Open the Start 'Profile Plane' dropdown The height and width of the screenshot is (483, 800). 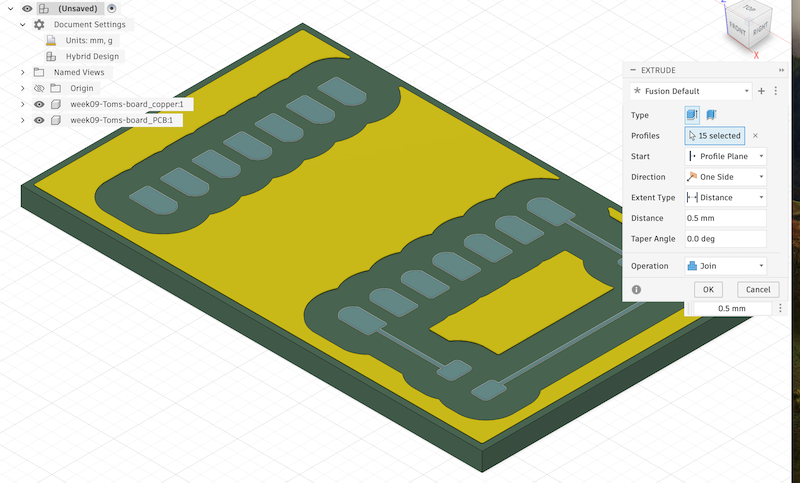[x=725, y=156]
